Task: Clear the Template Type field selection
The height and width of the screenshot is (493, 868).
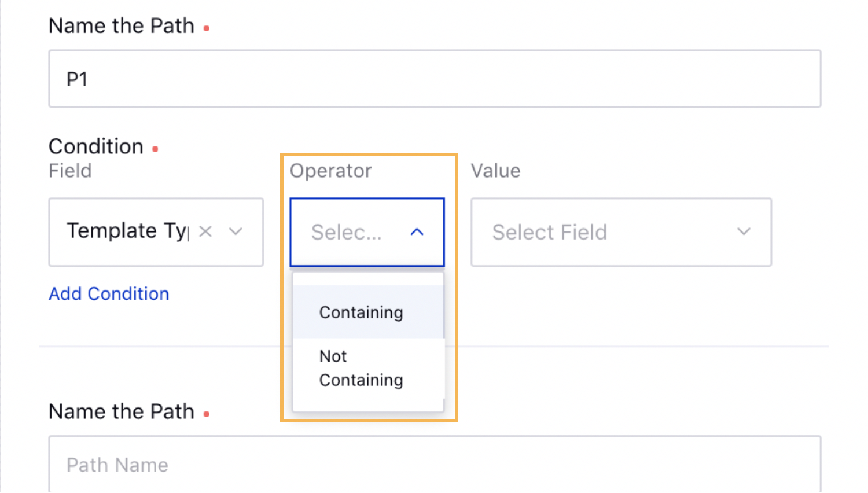Action: coord(205,232)
